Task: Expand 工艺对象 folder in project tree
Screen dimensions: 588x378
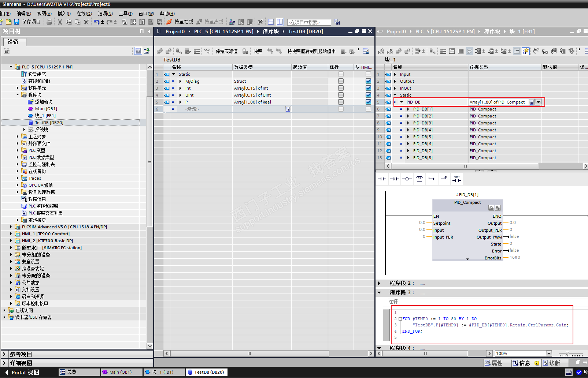Action: (x=18, y=136)
